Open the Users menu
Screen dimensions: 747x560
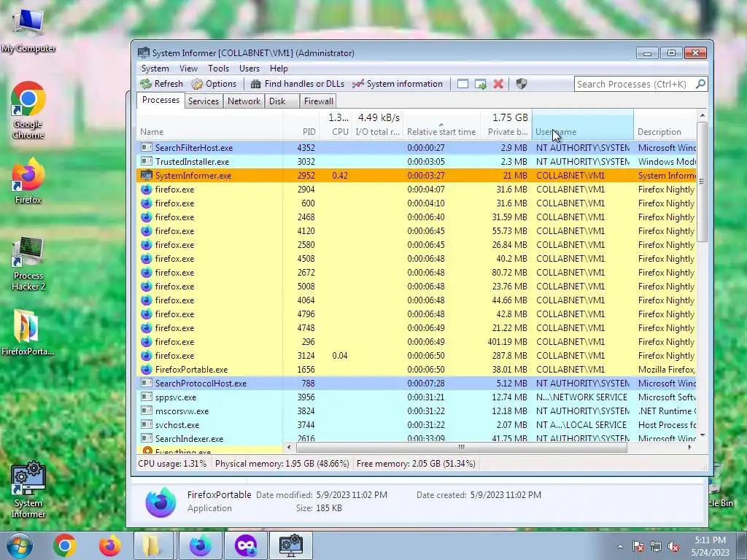(249, 68)
